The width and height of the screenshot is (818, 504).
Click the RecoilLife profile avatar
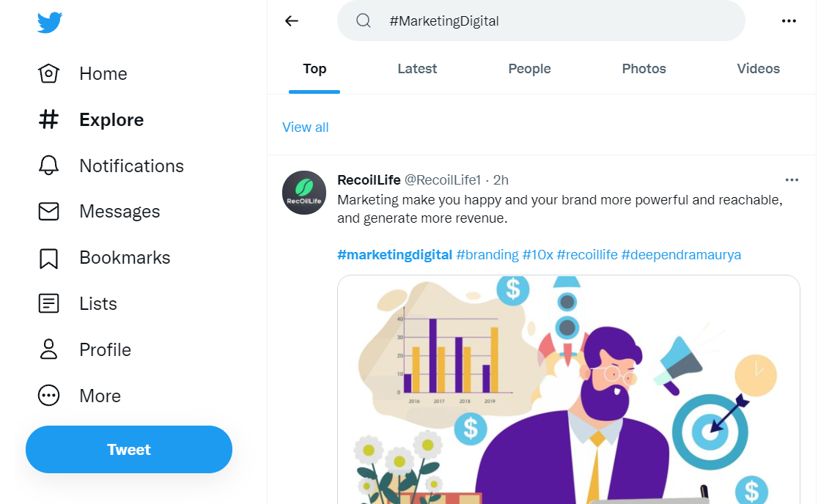pyautogui.click(x=304, y=193)
